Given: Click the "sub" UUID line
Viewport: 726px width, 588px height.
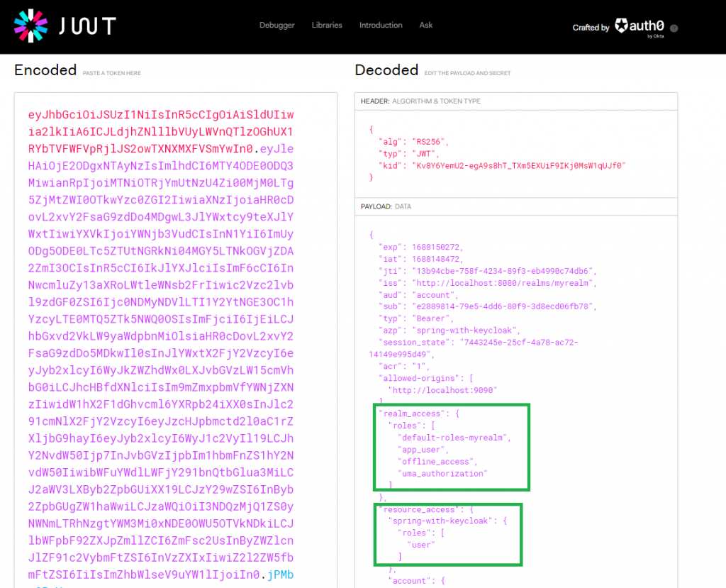Looking at the screenshot, I should (x=488, y=306).
